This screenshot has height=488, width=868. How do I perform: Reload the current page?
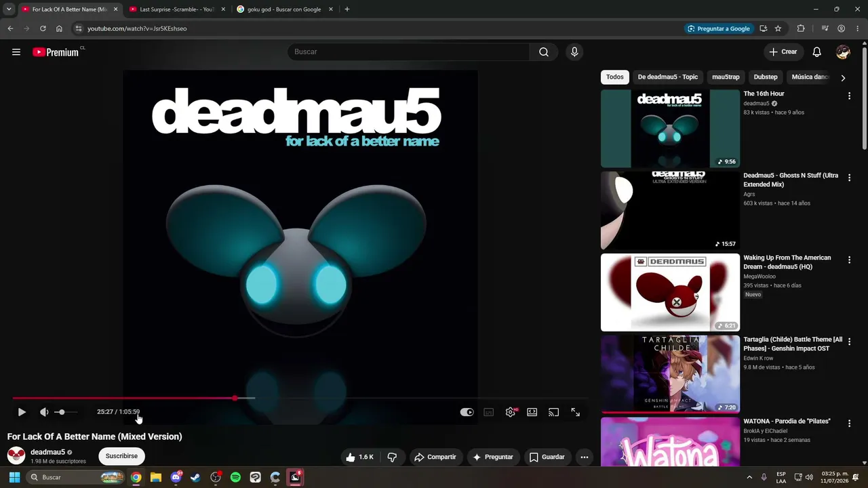(x=43, y=28)
